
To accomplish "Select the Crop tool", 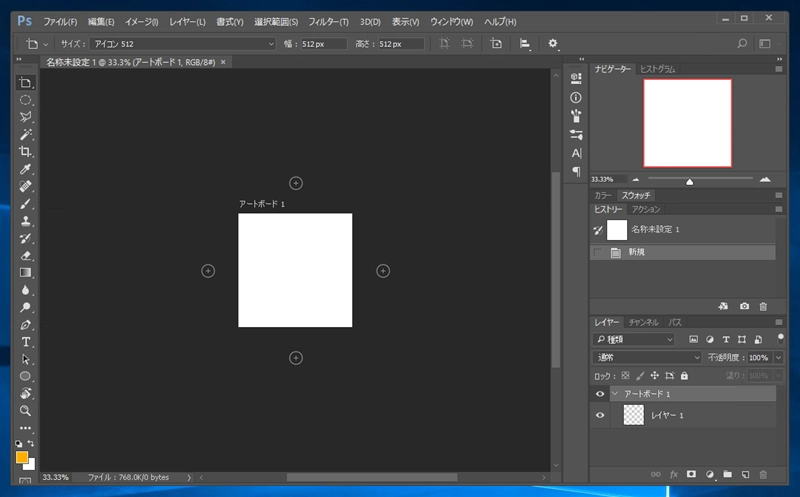I will pyautogui.click(x=26, y=152).
